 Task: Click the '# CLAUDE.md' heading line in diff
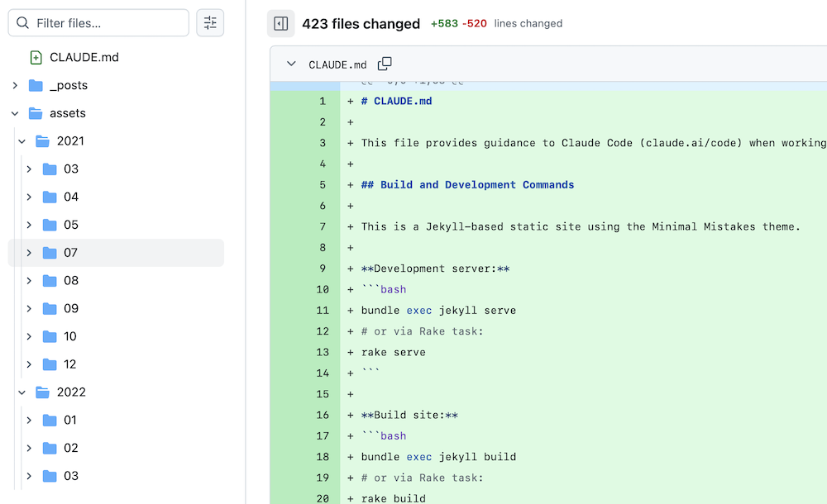397,102
